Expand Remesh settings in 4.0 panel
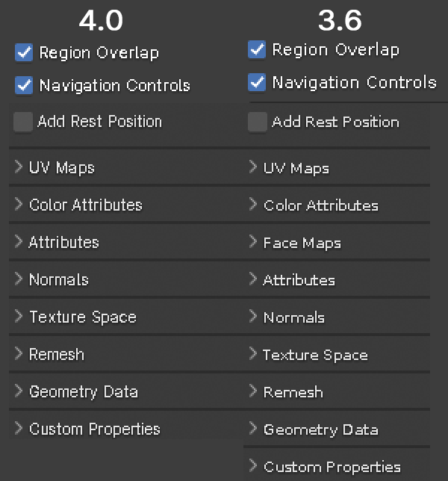 [56, 354]
